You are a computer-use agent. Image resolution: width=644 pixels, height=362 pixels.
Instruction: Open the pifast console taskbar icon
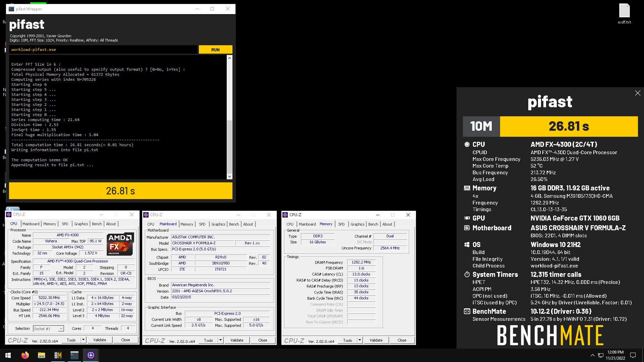pos(74,355)
